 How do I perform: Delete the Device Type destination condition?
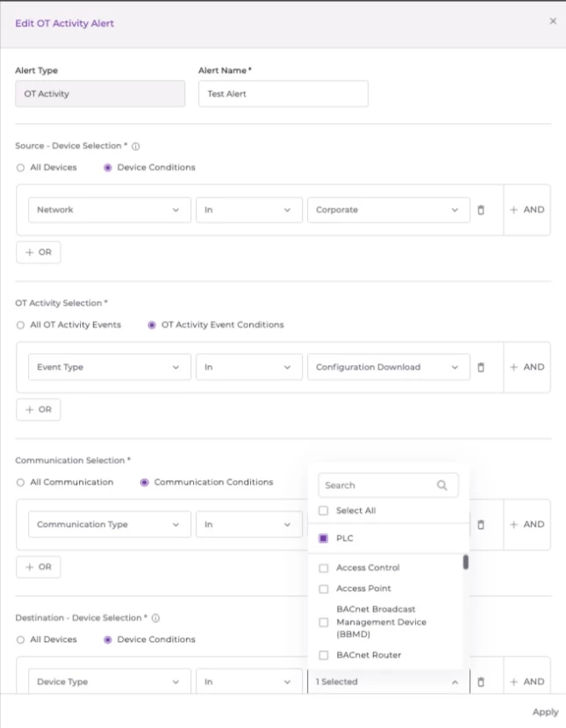pos(480,681)
